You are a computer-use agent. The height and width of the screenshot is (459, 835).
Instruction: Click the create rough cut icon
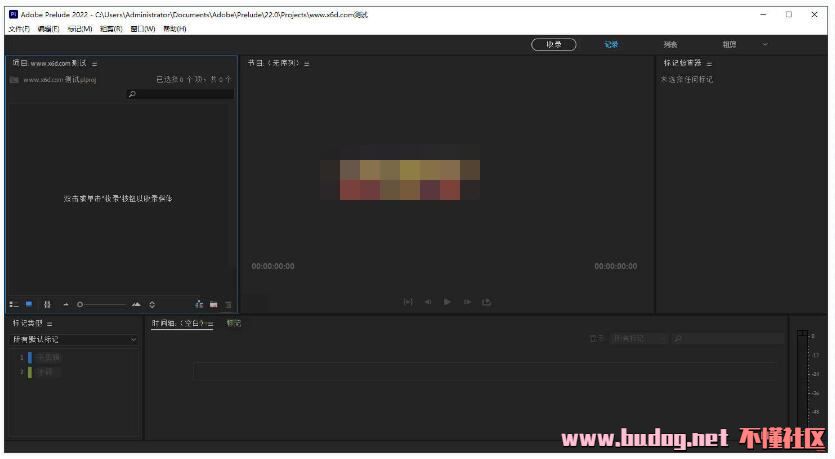pyautogui.click(x=199, y=304)
